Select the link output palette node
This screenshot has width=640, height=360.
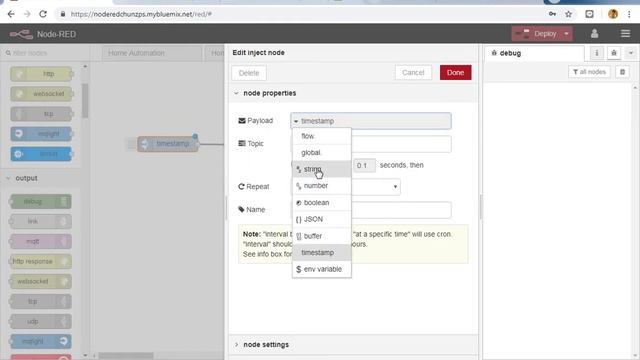[40, 221]
